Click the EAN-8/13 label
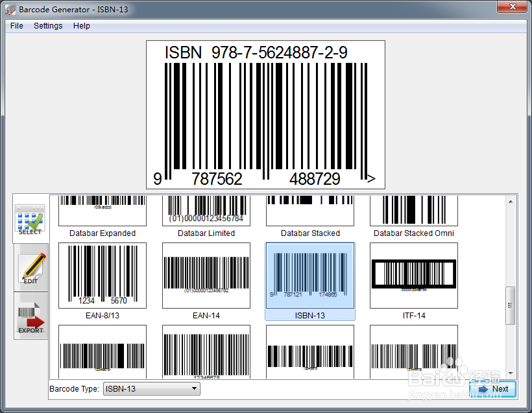This screenshot has height=413, width=532. pyautogui.click(x=103, y=316)
